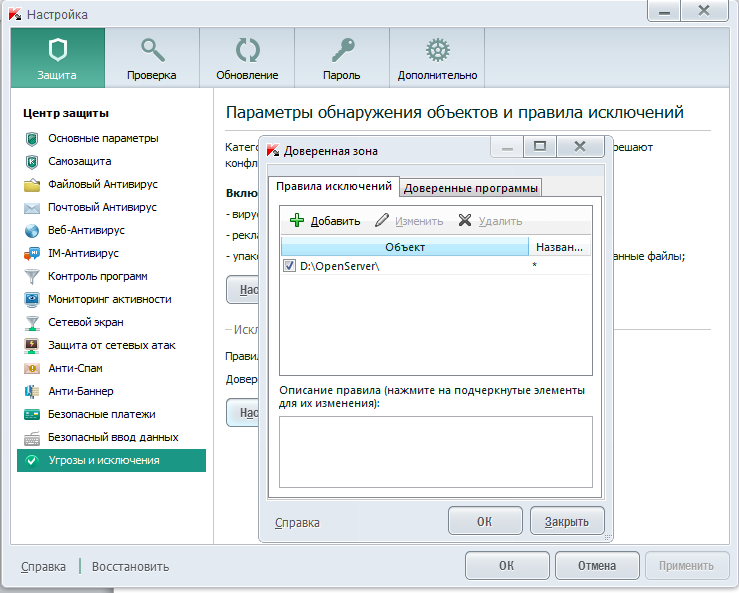This screenshot has height=593, width=739.
Task: Click the Безопасные платежи card icon
Action: 32,415
